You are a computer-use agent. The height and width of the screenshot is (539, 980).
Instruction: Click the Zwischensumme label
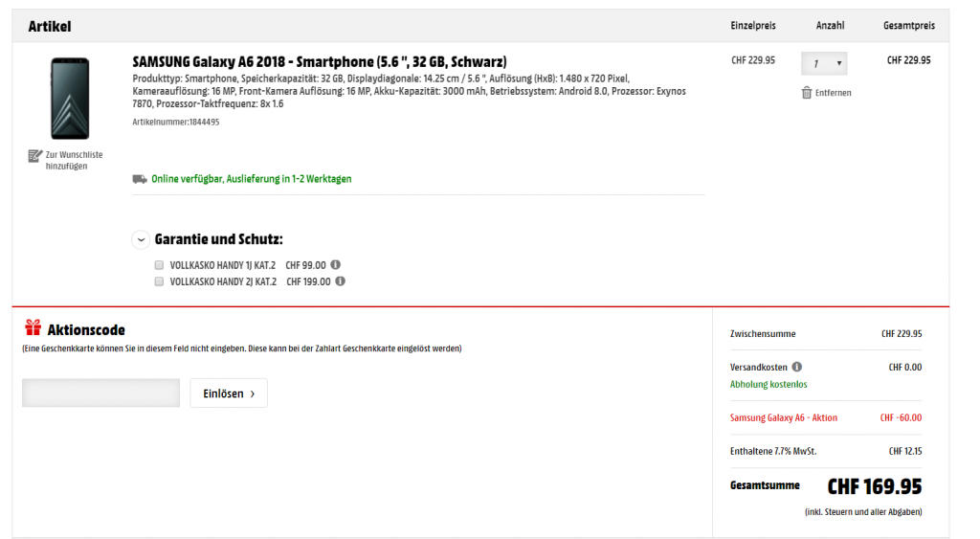coord(763,334)
